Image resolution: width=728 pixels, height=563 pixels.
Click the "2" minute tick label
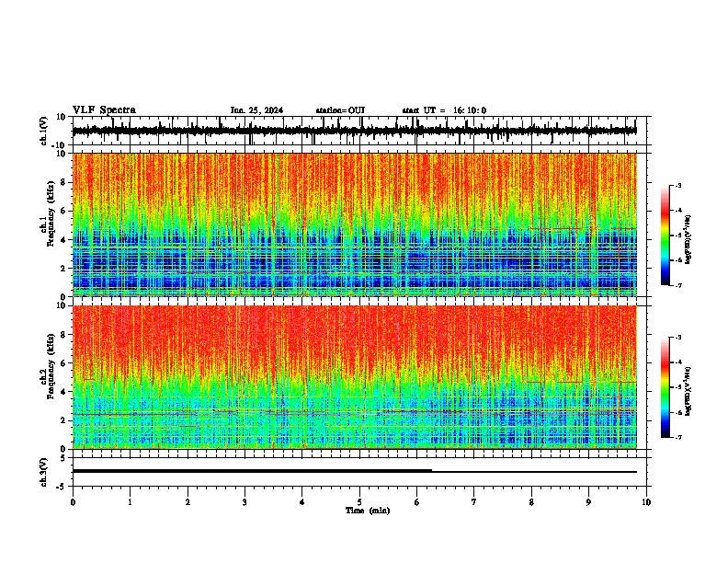pos(188,502)
